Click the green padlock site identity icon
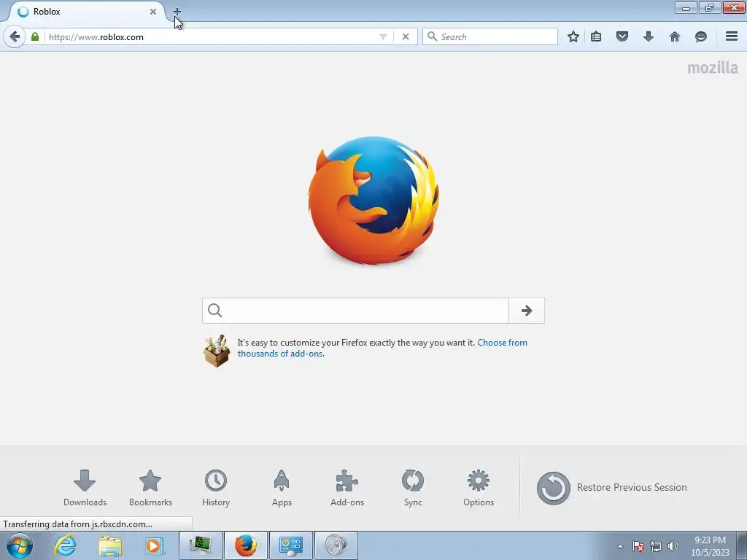 [x=35, y=36]
